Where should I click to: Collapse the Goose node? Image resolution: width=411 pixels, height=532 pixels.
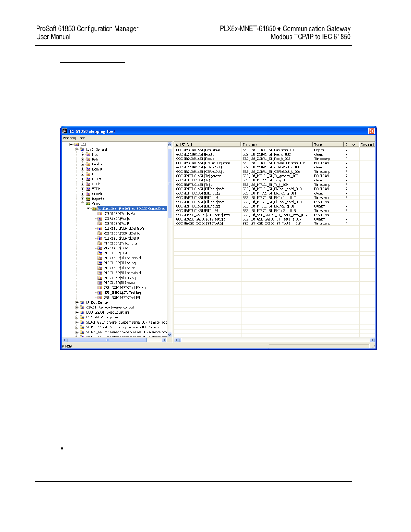(83, 204)
